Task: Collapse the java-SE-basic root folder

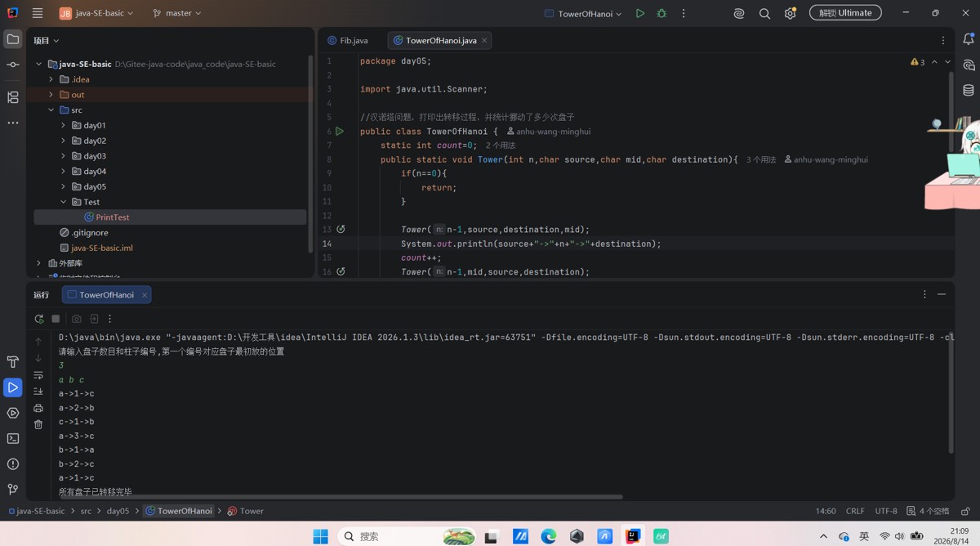Action: point(38,64)
